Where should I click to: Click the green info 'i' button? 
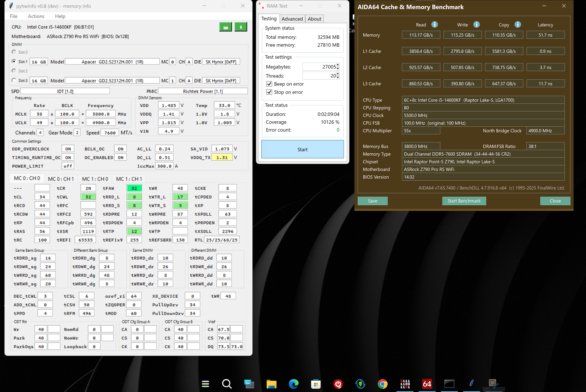[241, 27]
